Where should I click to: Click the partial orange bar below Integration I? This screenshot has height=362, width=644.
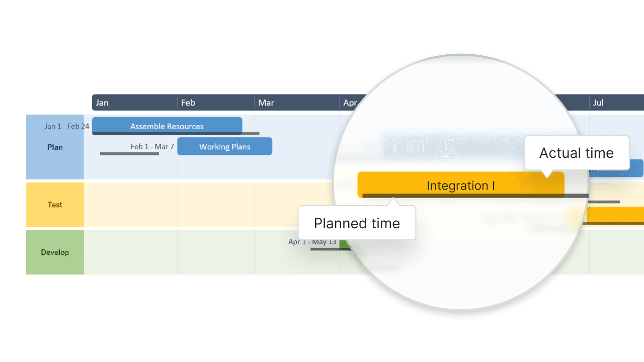pyautogui.click(x=615, y=215)
